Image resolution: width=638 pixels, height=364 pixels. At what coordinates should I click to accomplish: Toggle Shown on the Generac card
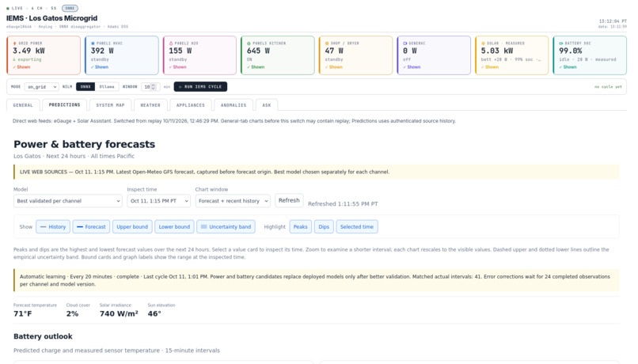[x=412, y=67]
